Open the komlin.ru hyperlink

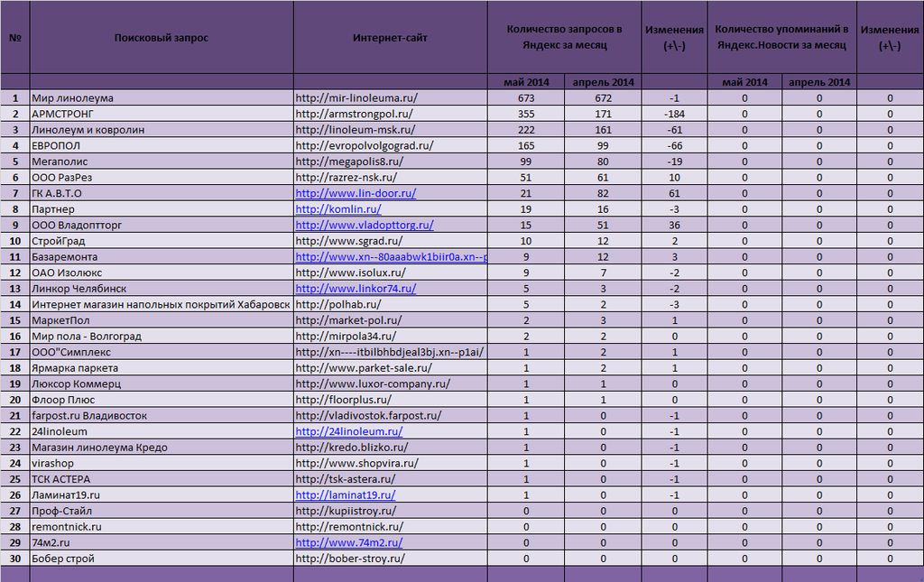(x=338, y=209)
